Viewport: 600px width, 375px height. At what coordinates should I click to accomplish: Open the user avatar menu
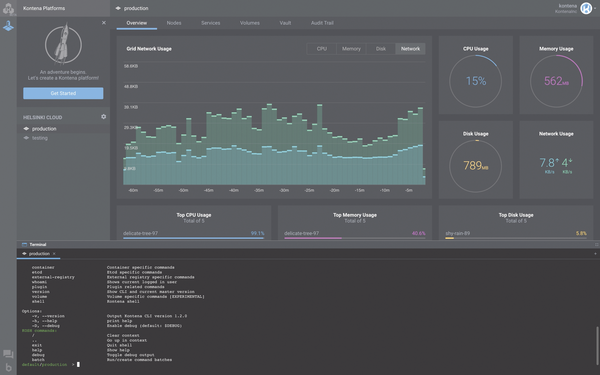click(x=586, y=8)
